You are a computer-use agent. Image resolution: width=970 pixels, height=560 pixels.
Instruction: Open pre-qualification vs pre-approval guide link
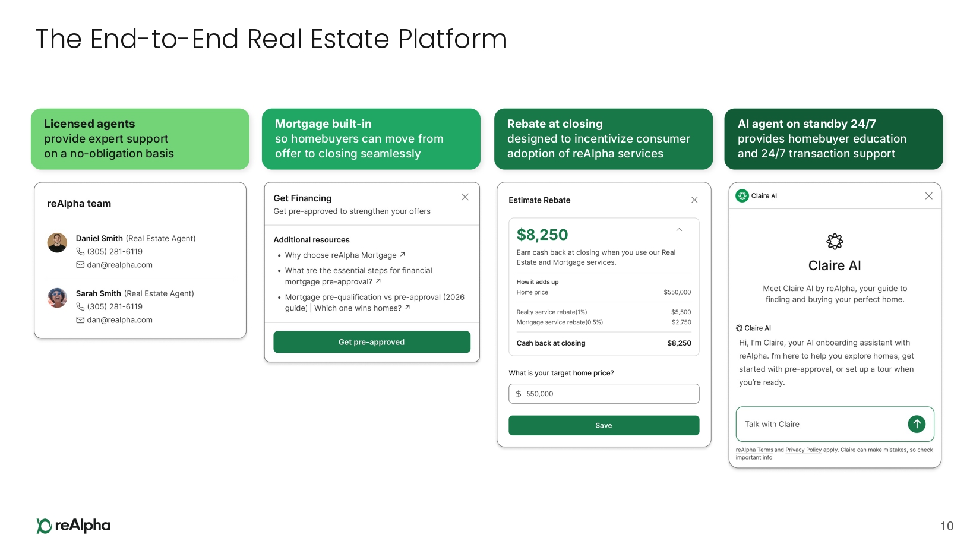click(374, 302)
